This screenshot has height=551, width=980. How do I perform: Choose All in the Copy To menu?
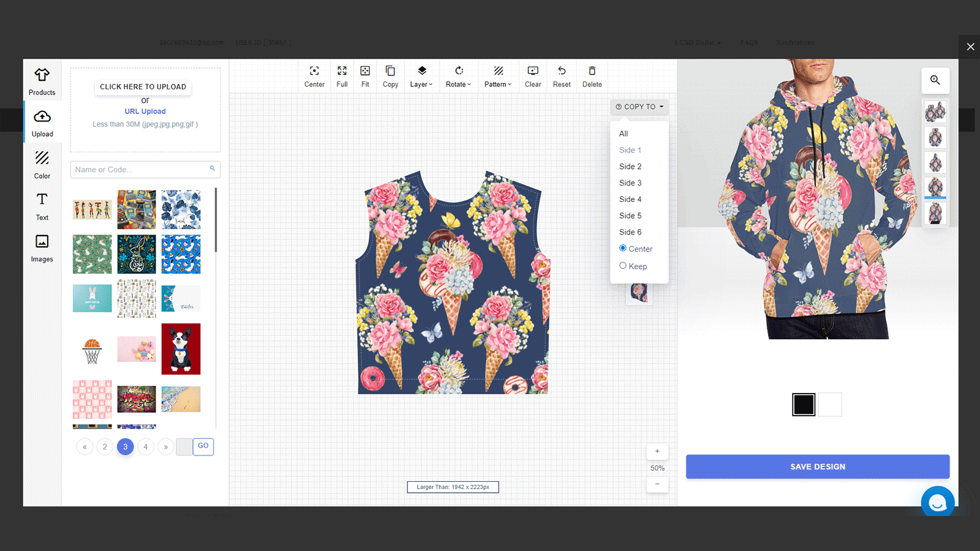pyautogui.click(x=623, y=133)
